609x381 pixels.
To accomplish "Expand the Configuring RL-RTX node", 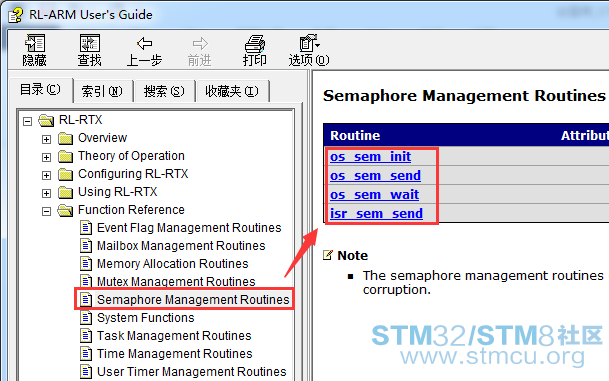I will click(x=46, y=175).
